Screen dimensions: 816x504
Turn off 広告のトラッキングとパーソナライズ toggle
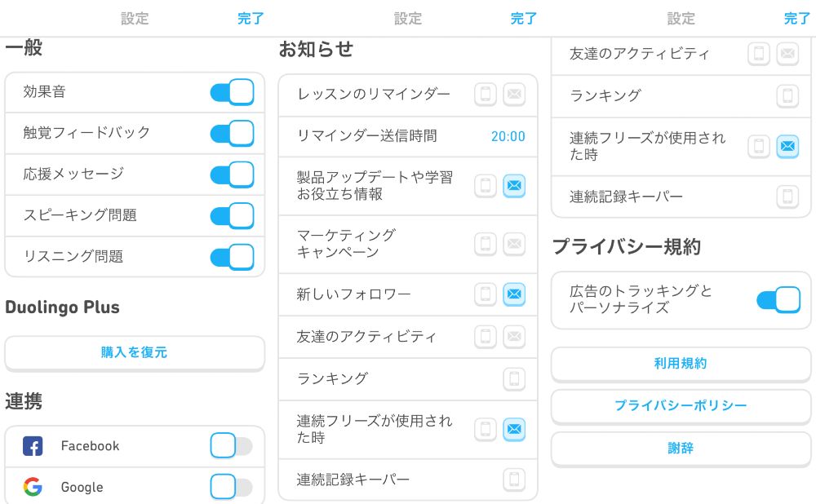(x=778, y=299)
